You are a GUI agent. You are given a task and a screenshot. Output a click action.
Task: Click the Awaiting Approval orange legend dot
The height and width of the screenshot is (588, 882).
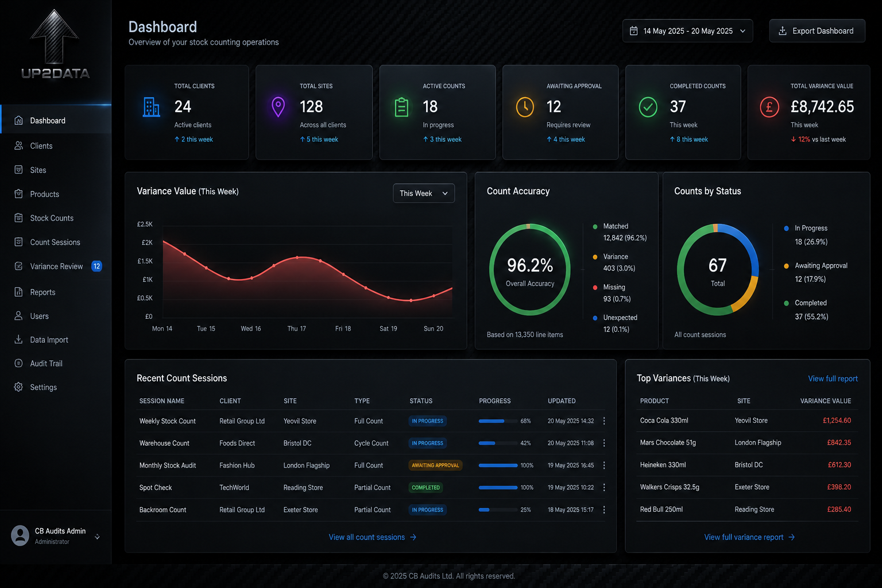coord(786,266)
